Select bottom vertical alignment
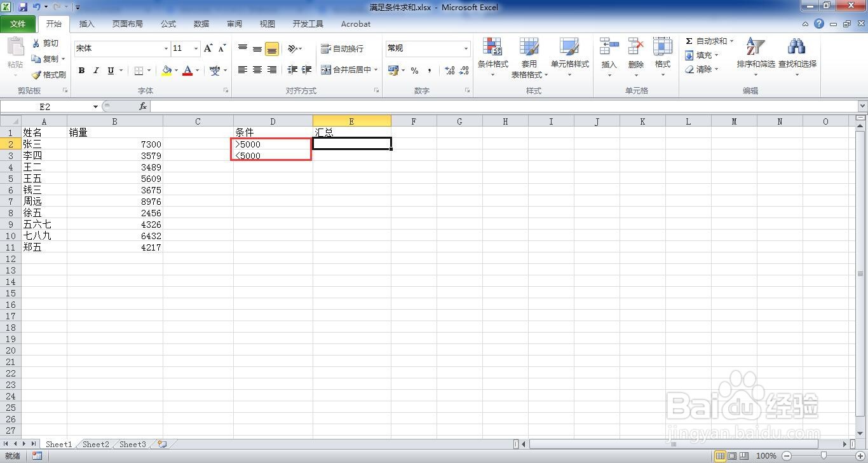 click(272, 48)
